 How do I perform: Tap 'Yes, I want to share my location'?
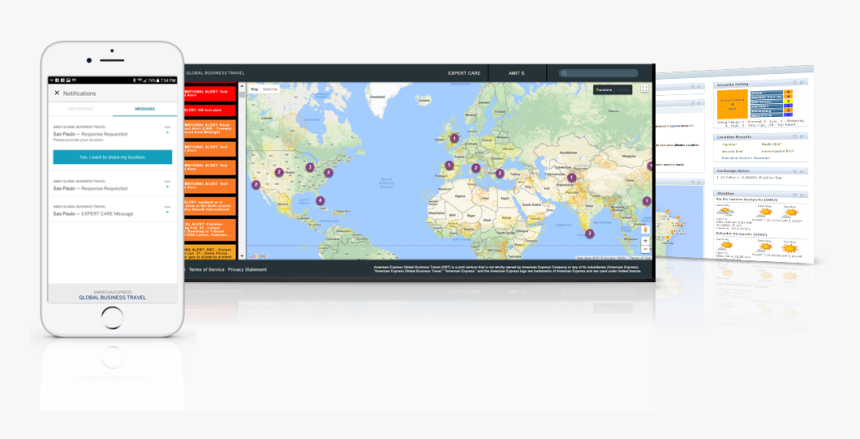tap(112, 157)
